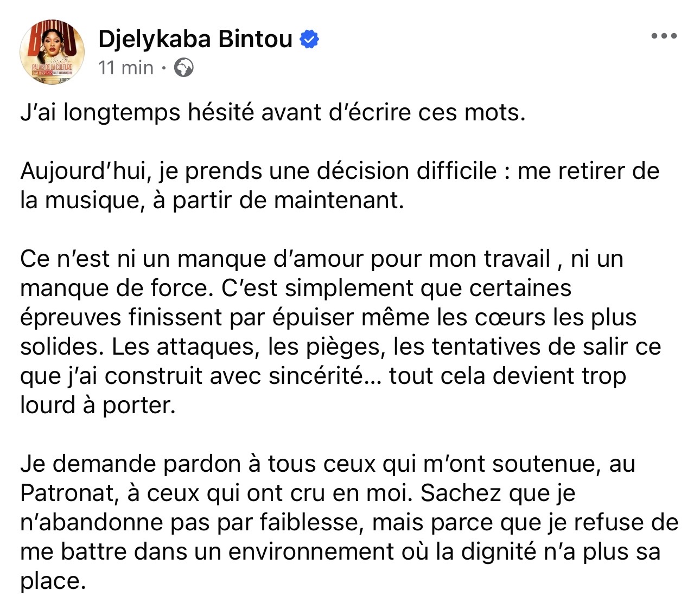Click the line starting "Je demande pardon"
This screenshot has width=700, height=603.
(327, 464)
